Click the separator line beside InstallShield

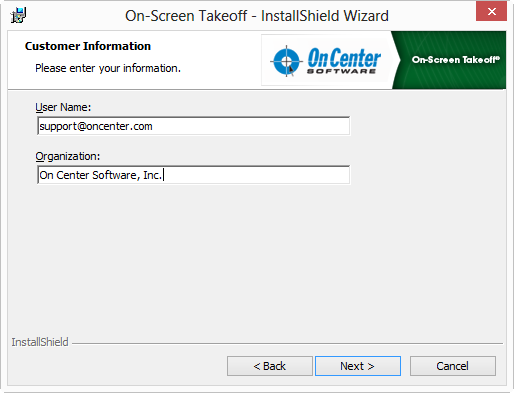click(x=287, y=343)
